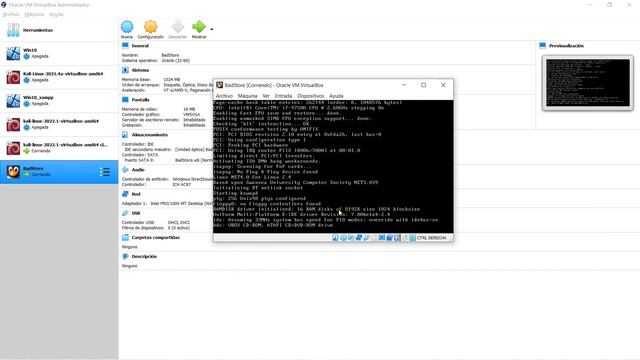Image resolution: width=640 pixels, height=360 pixels.
Task: Click the Sistema section heading link
Action: [x=140, y=70]
